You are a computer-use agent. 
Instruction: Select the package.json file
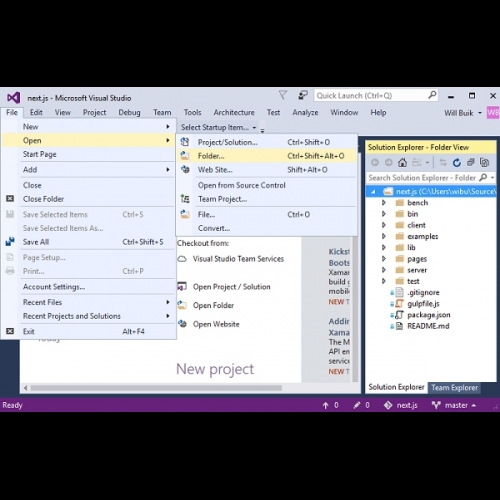click(429, 315)
